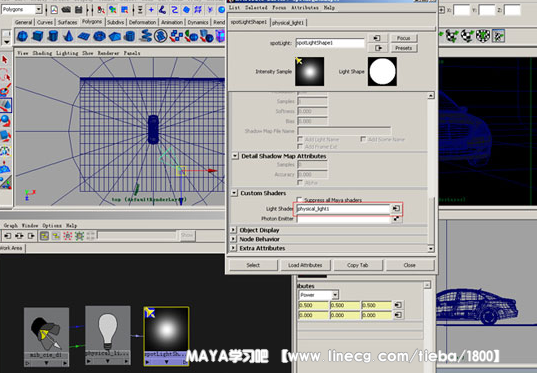Switch to the Curves shelf tab

(45, 22)
